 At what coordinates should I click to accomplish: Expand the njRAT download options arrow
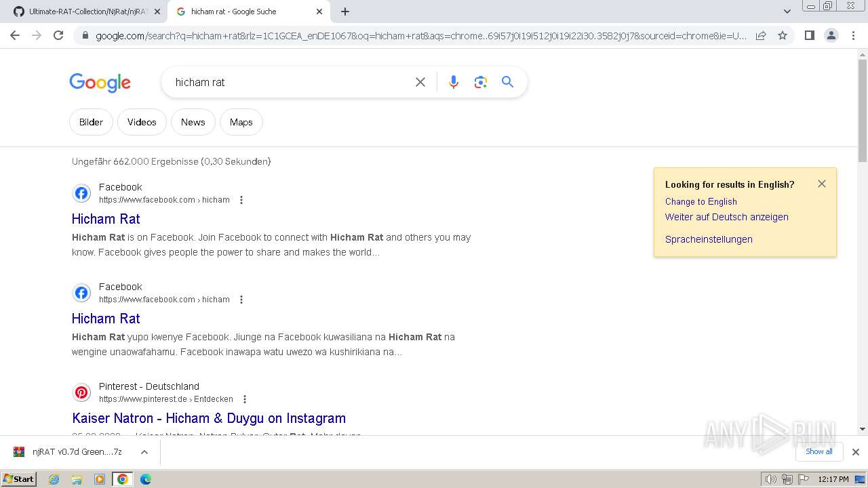pos(144,451)
